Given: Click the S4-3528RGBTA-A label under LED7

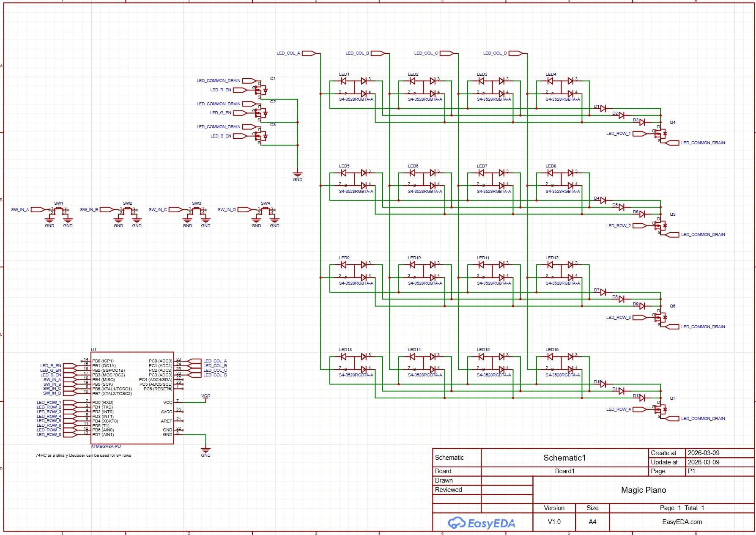Looking at the screenshot, I should (x=494, y=192).
